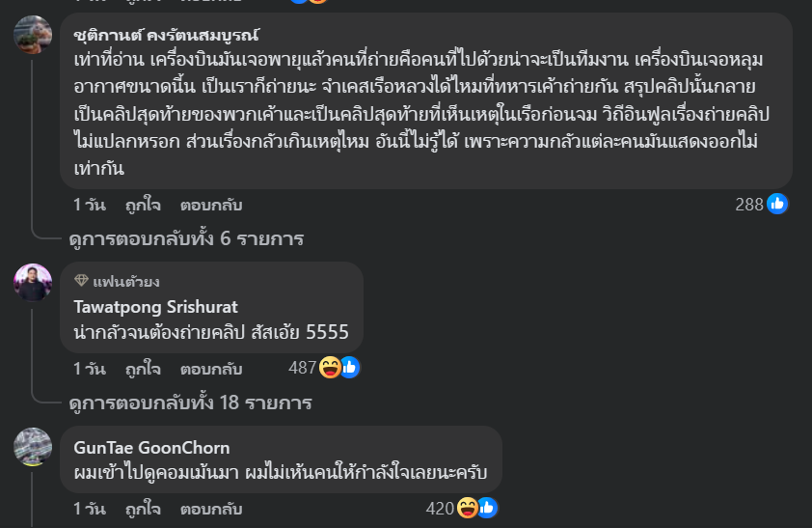Like ชุติกานต์'s comment with ถูกใจ
This screenshot has height=528, width=812.
pos(143,206)
